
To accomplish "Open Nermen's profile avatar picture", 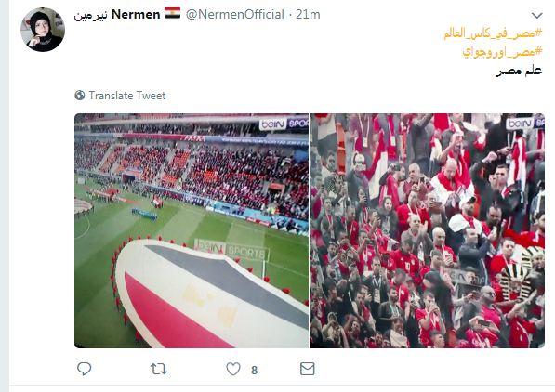I will pyautogui.click(x=43, y=30).
